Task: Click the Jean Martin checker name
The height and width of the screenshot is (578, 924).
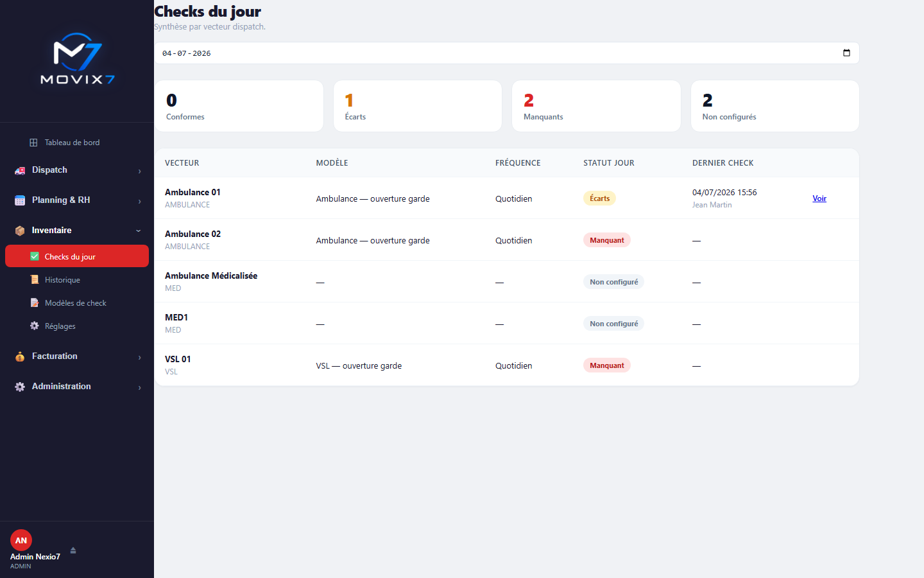Action: pos(712,205)
